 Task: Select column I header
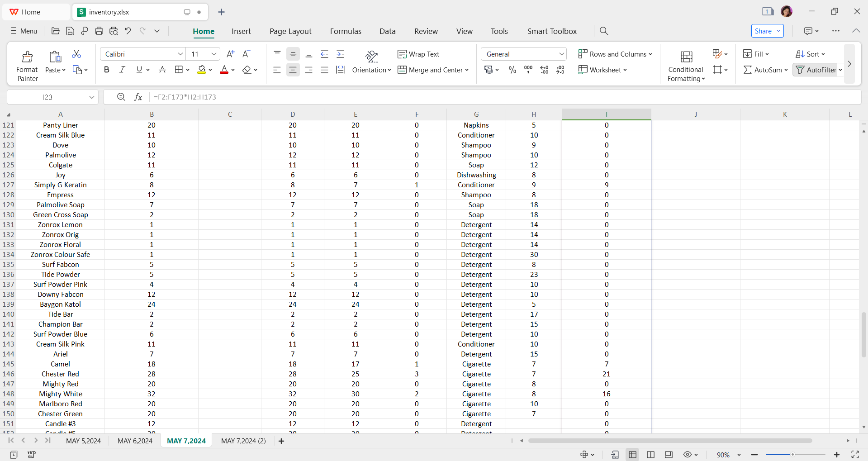[606, 114]
